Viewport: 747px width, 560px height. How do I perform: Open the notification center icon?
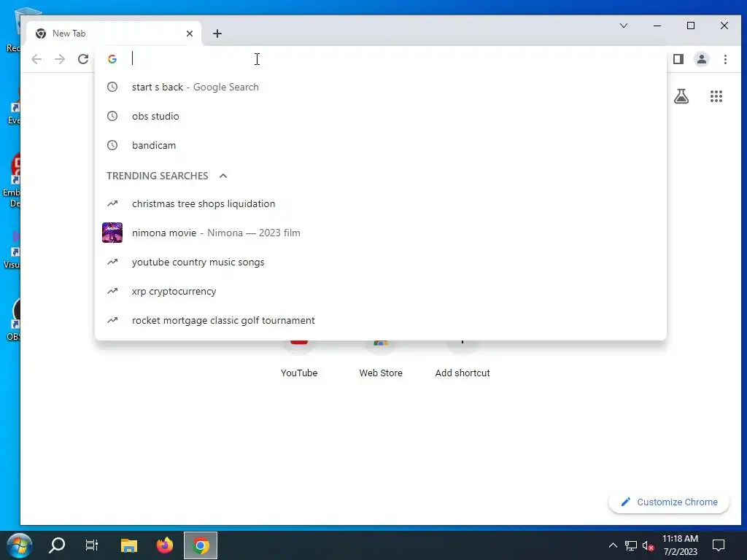(x=719, y=545)
